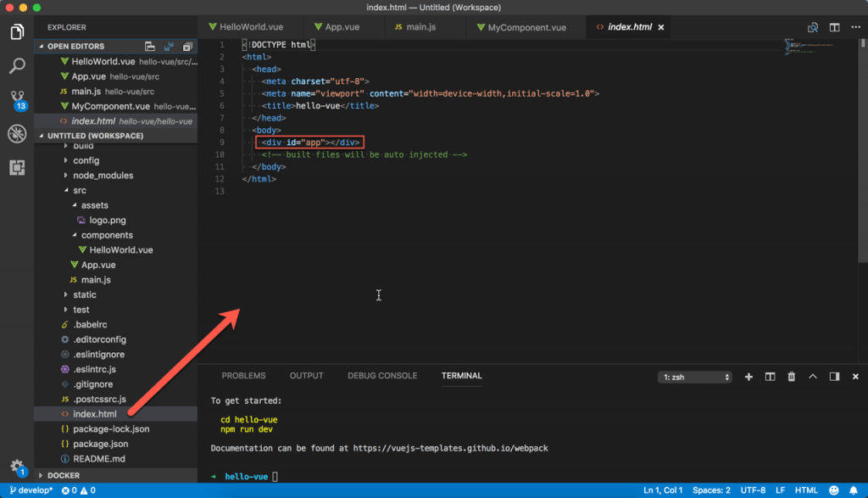Image resolution: width=868 pixels, height=498 pixels.
Task: Open package.json in the file tree
Action: coord(100,444)
